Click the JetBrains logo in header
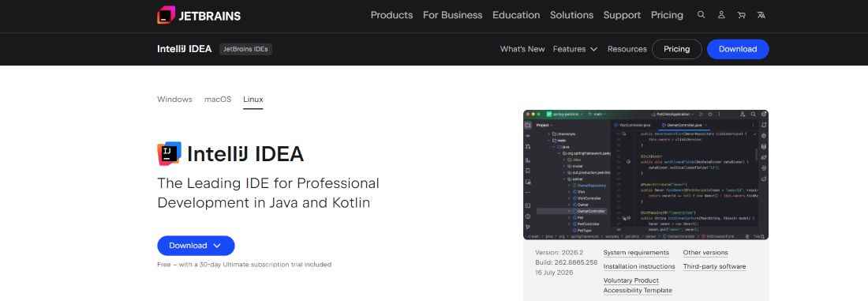The height and width of the screenshot is (301, 868). point(199,15)
